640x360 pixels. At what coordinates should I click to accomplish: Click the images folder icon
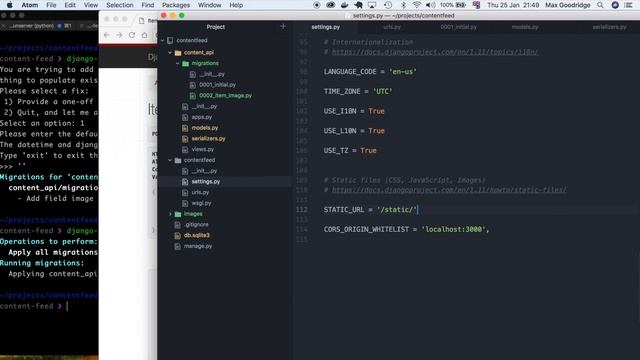coord(178,214)
